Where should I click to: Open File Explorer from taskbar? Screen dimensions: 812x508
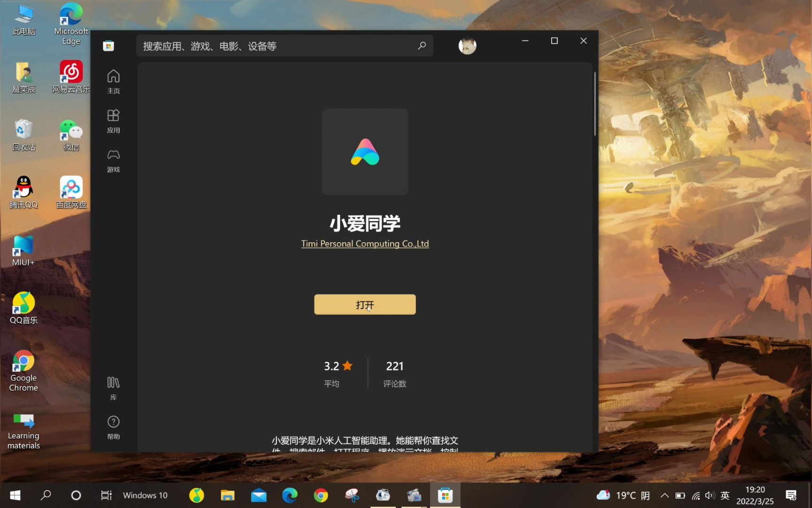point(227,495)
